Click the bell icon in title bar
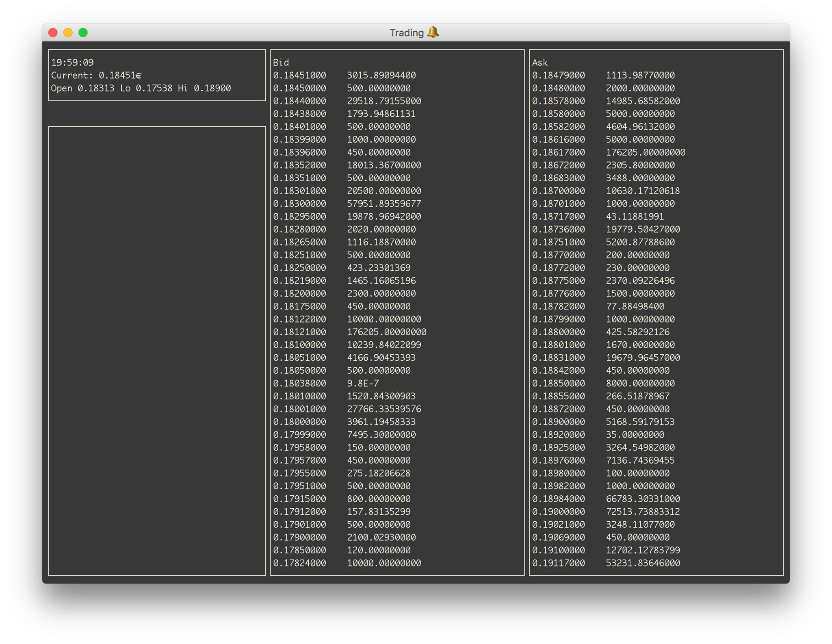Screen dimensions: 832x644 (433, 32)
